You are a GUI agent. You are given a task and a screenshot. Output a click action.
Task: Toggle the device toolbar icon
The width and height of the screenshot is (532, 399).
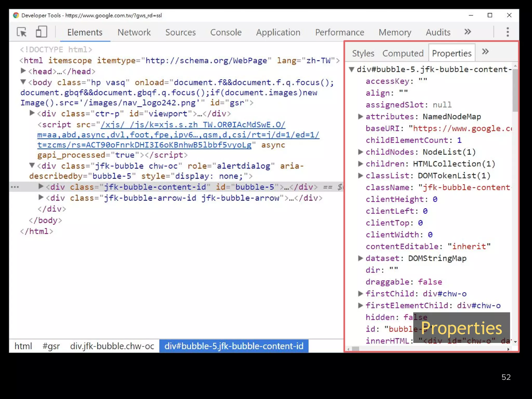(41, 32)
